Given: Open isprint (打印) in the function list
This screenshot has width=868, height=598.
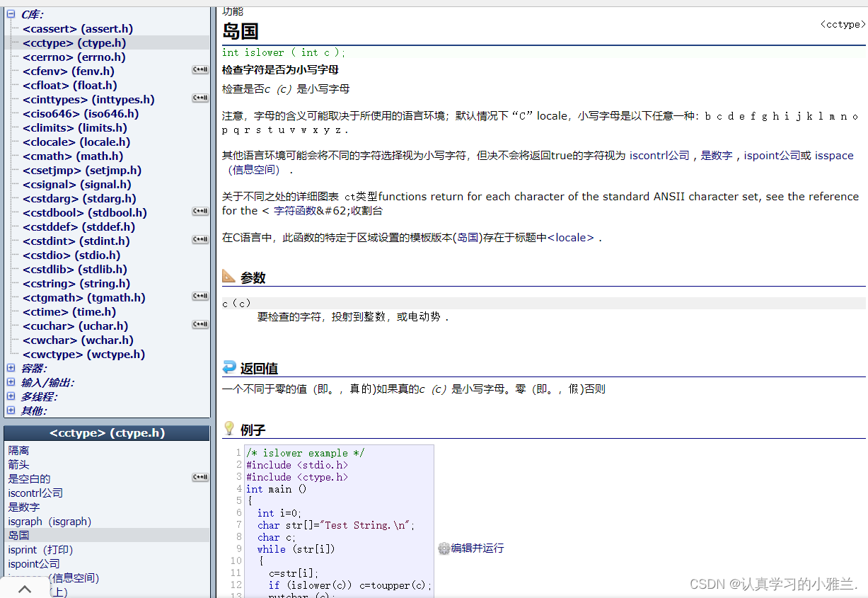Looking at the screenshot, I should 40,550.
